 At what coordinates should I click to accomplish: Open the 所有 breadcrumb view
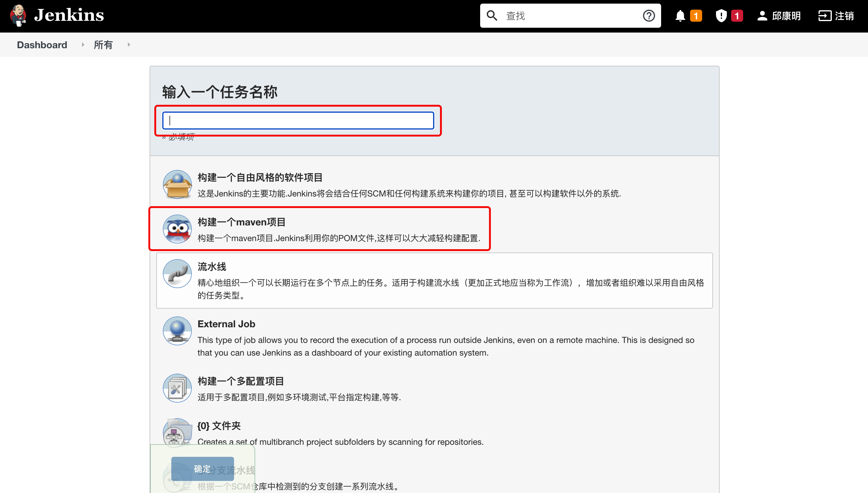(x=103, y=45)
